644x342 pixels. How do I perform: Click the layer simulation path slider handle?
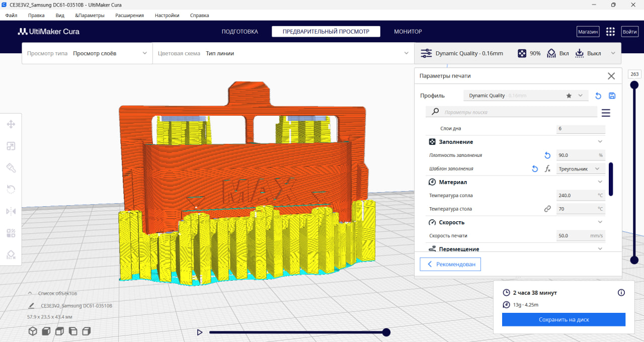[386, 332]
